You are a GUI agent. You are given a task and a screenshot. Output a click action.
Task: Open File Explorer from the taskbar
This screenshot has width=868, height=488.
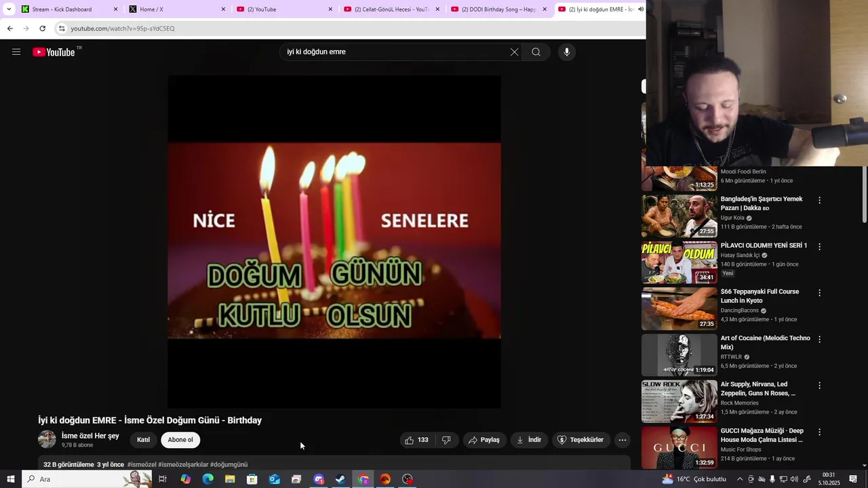pos(230,479)
